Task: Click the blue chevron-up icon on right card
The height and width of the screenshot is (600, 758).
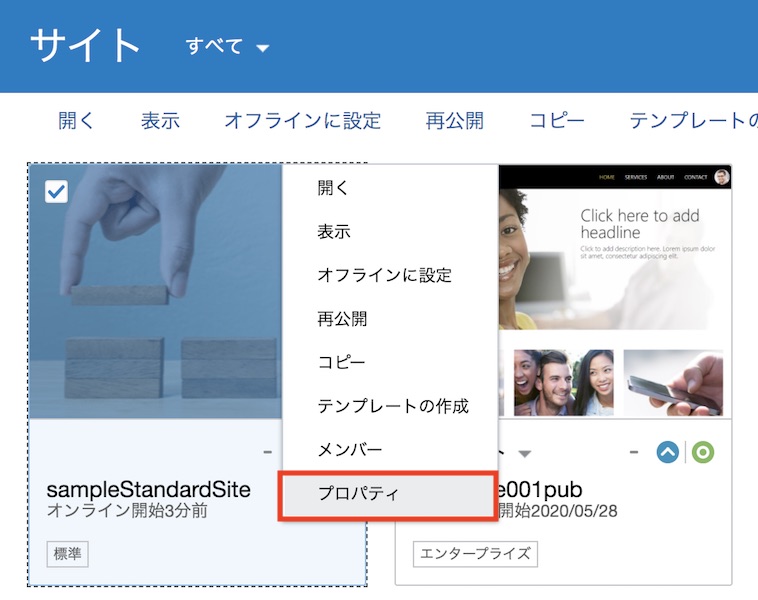Action: click(x=667, y=453)
